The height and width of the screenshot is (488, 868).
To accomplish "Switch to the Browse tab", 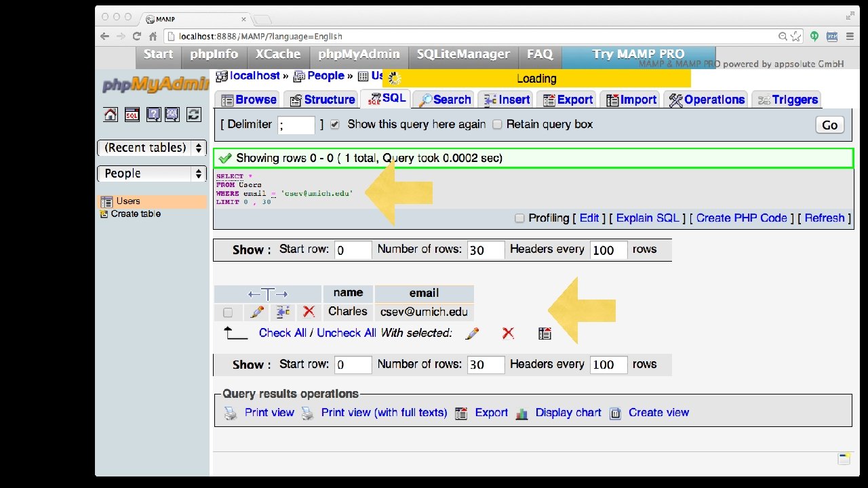I will click(248, 100).
